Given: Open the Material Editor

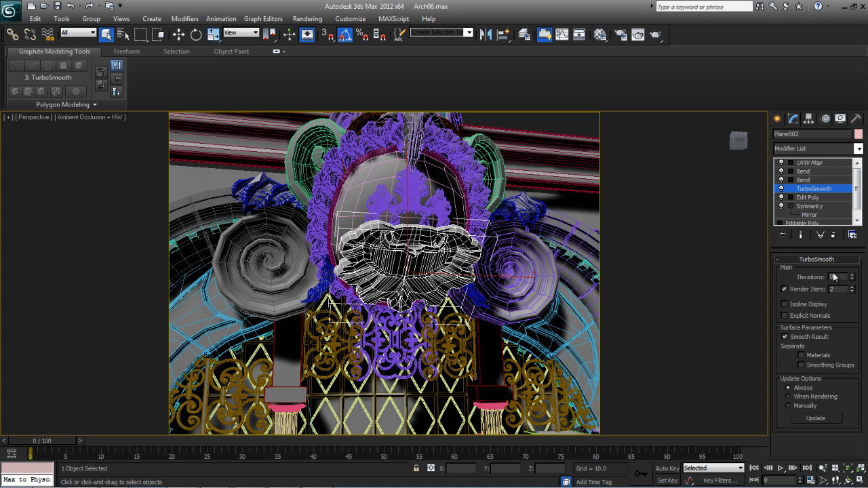Looking at the screenshot, I should [600, 35].
